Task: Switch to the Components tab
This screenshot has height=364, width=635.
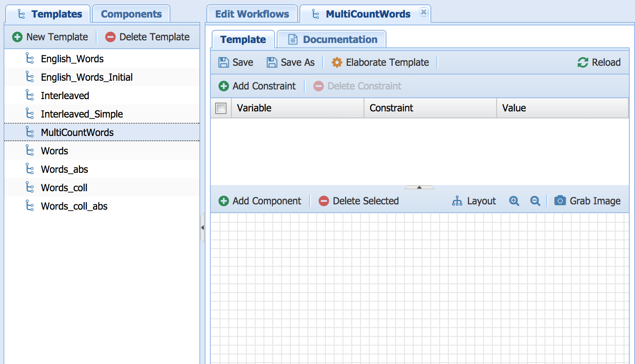Action: (x=131, y=14)
